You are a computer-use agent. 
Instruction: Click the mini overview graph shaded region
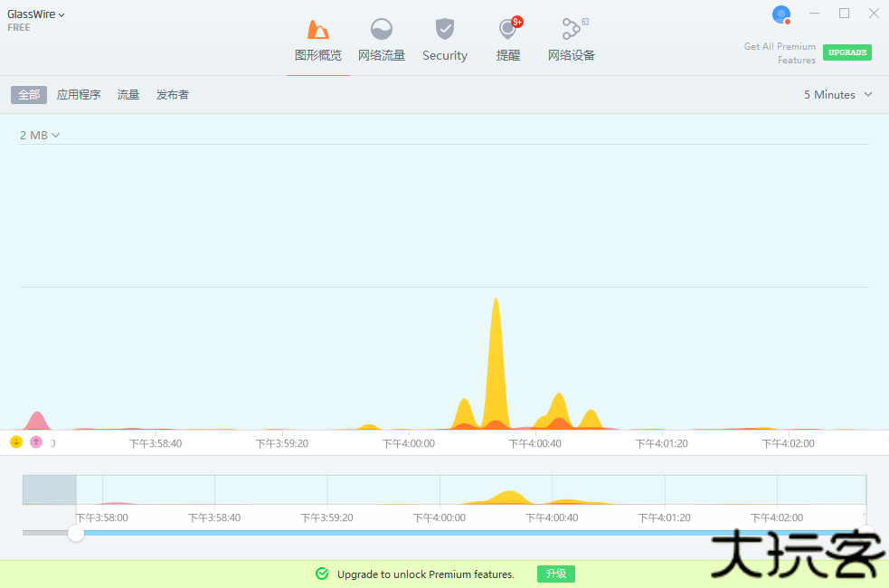click(50, 490)
